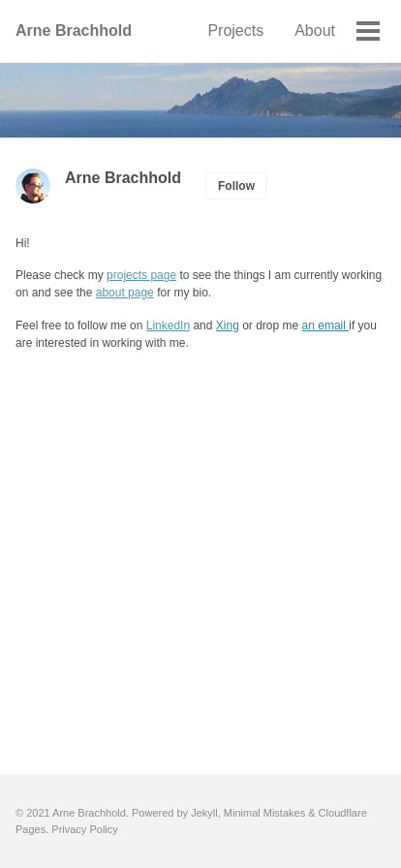Click the coastal mountain header image

pos(200,100)
